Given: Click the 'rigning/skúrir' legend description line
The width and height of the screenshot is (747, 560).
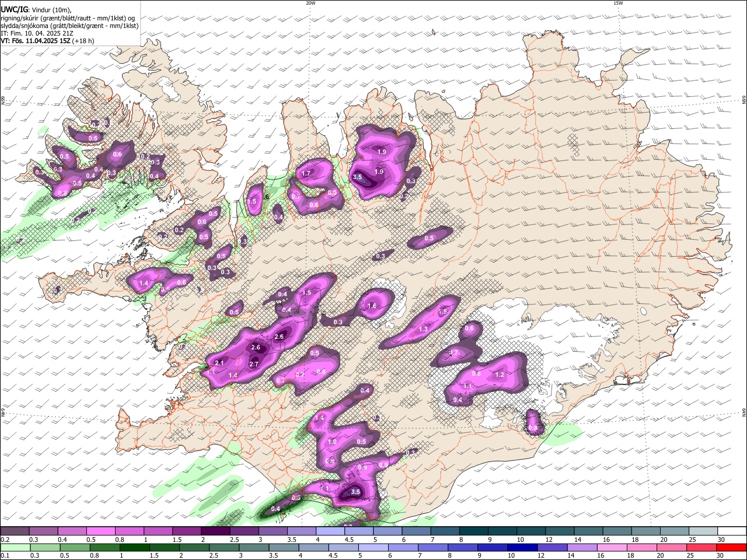Looking at the screenshot, I should (68, 17).
